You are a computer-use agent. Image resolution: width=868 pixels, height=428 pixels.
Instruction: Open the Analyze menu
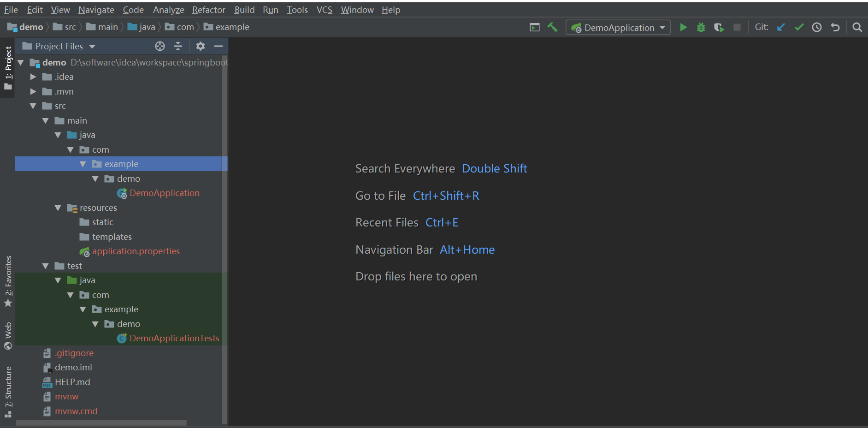169,10
